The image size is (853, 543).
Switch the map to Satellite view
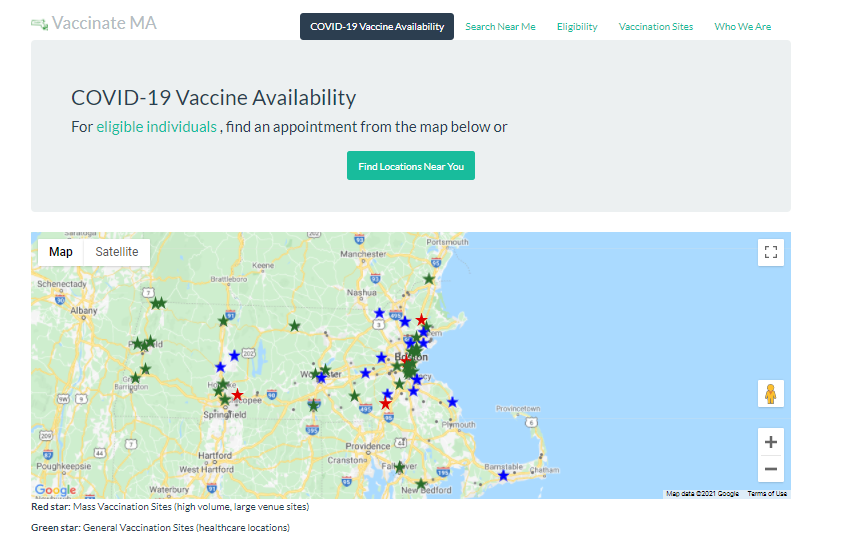(117, 252)
